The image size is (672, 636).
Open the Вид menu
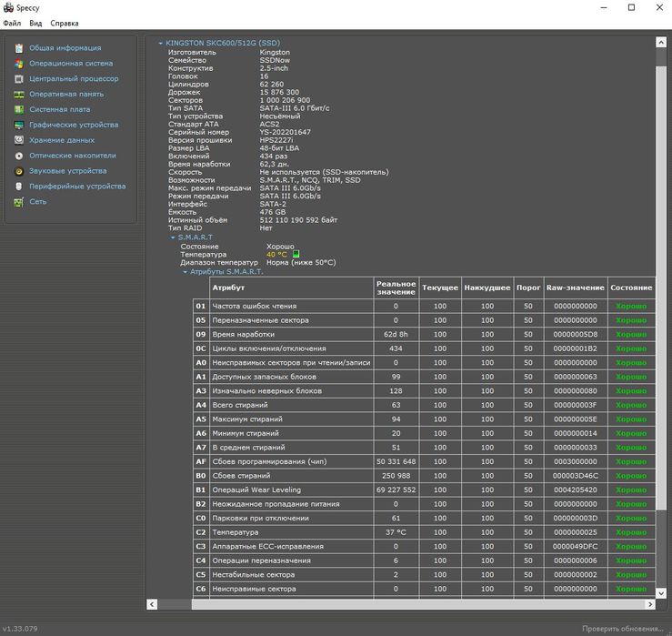coord(35,23)
